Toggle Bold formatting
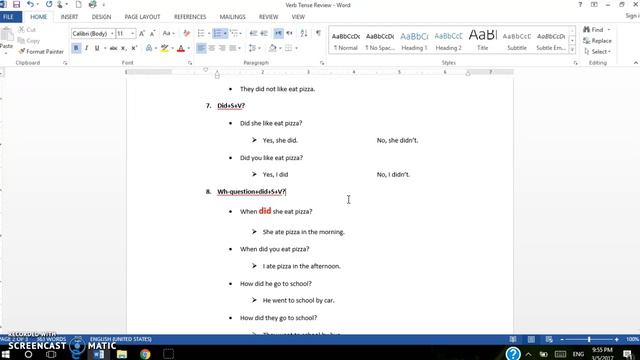Screen dimensions: 640x360 76,48
